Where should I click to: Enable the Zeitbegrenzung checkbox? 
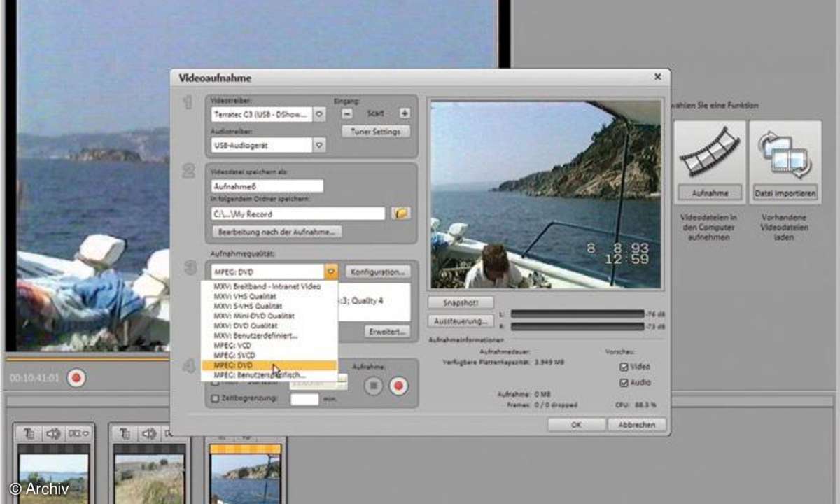[x=215, y=398]
